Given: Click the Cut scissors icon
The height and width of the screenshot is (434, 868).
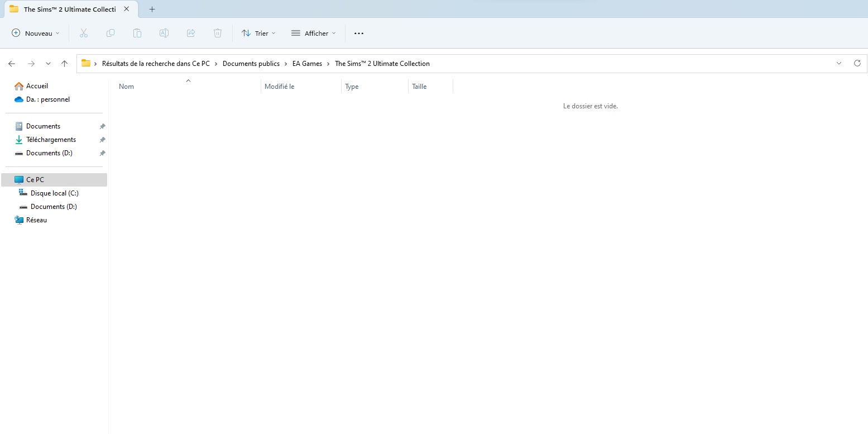Looking at the screenshot, I should point(84,34).
